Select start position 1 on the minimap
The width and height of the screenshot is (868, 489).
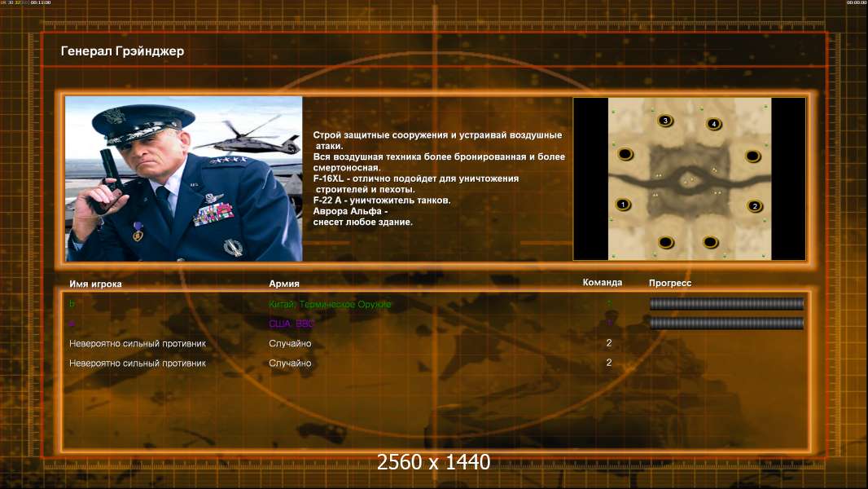(x=623, y=205)
